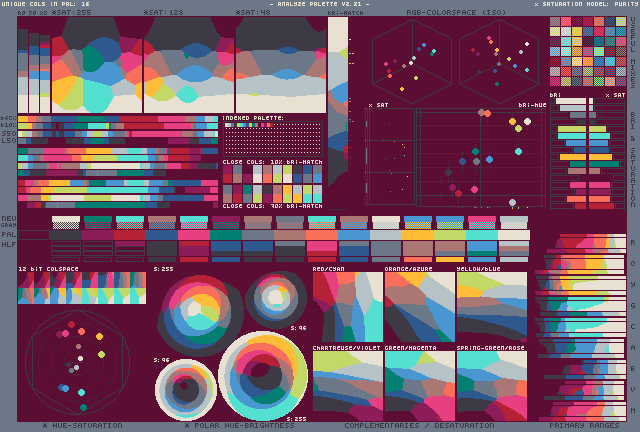Screen dimensions: 640x432
Task: Click the SAT:48 color map
Action: point(281,65)
